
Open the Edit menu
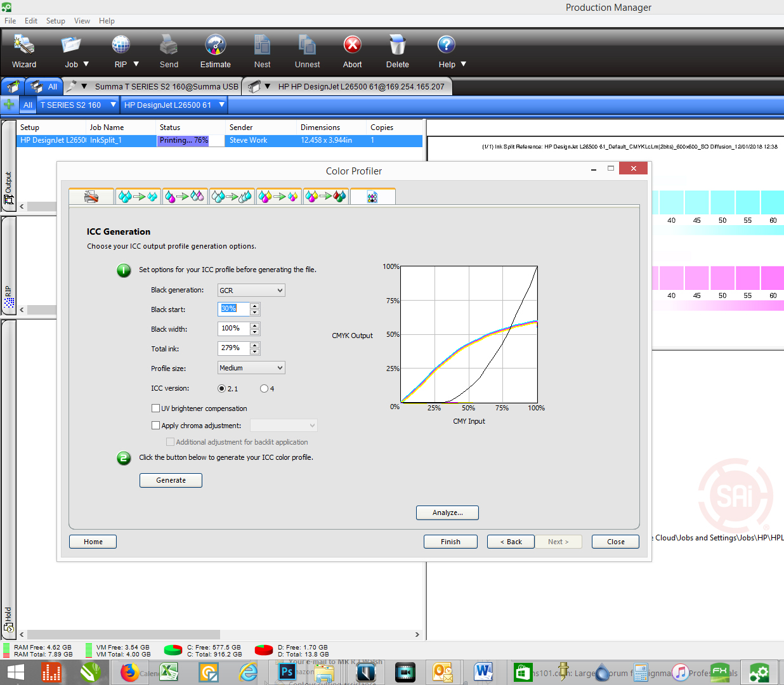(x=31, y=20)
